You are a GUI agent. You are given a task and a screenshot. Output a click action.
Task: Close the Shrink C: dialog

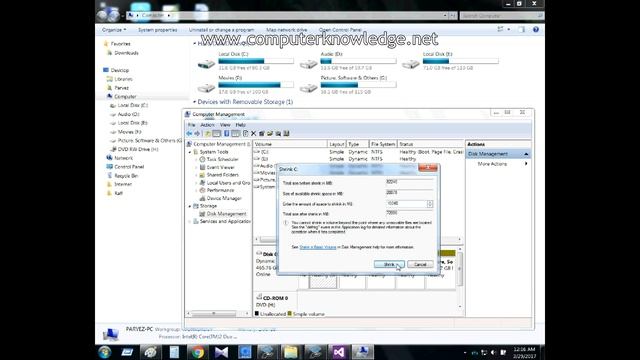tap(428, 167)
